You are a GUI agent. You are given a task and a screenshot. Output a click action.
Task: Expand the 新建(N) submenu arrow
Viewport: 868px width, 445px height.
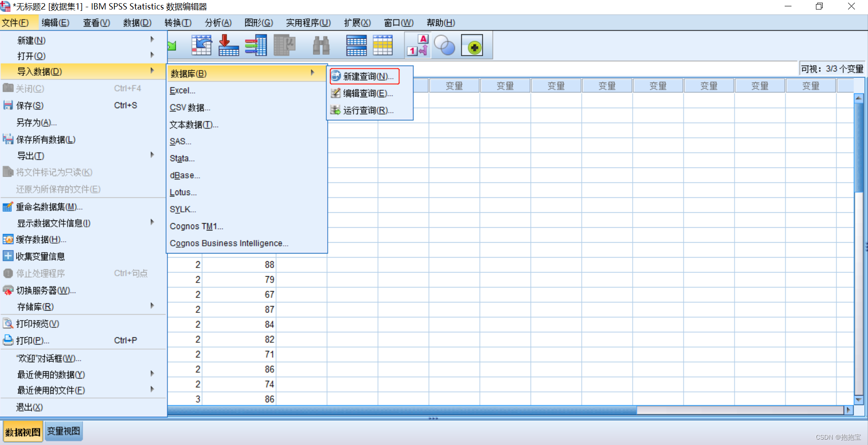pos(152,39)
